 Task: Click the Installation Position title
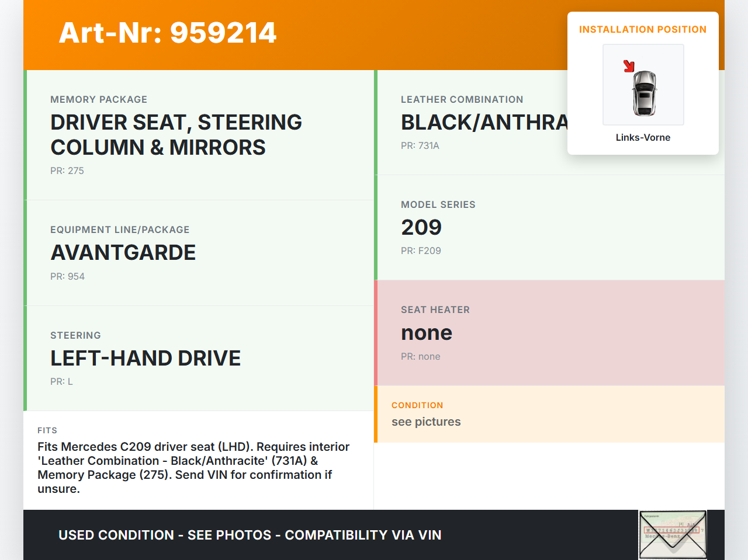[x=643, y=29]
